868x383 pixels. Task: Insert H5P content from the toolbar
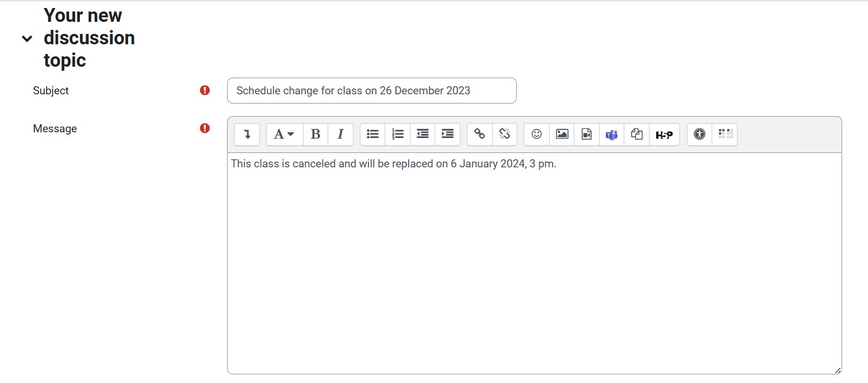click(664, 135)
